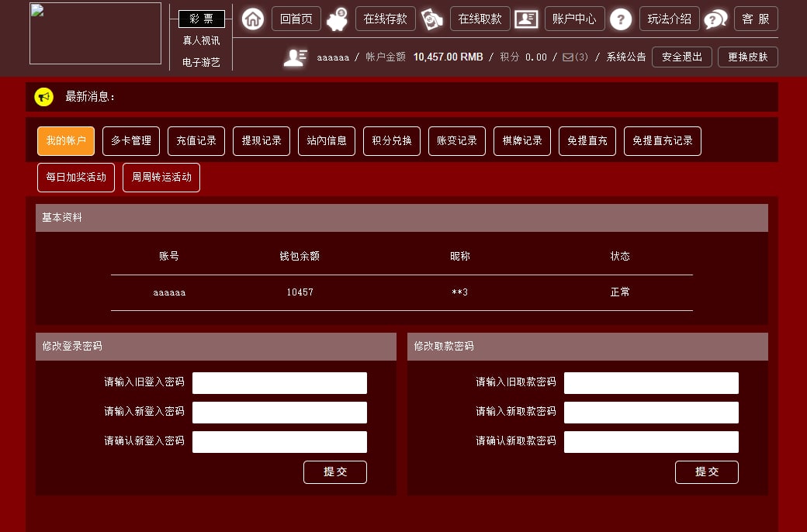The height and width of the screenshot is (532, 807).
Task: Click the piggy bank deposit icon
Action: pyautogui.click(x=338, y=19)
